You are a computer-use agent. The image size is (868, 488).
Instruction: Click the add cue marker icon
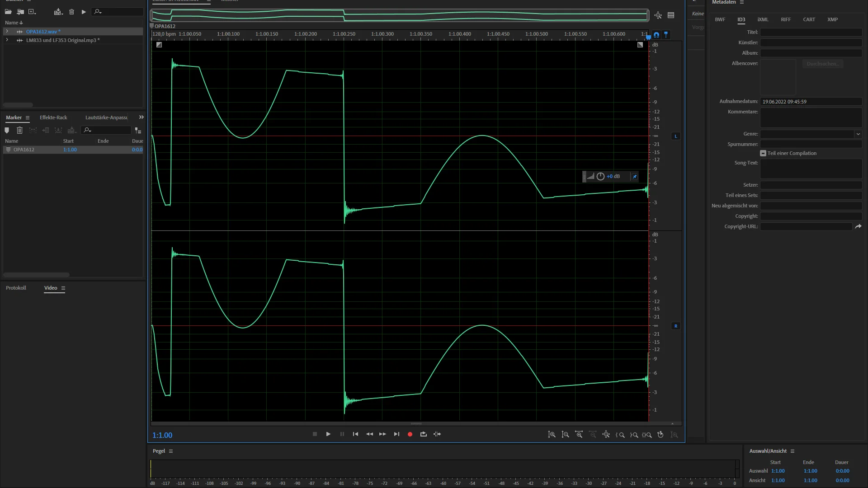(7, 131)
